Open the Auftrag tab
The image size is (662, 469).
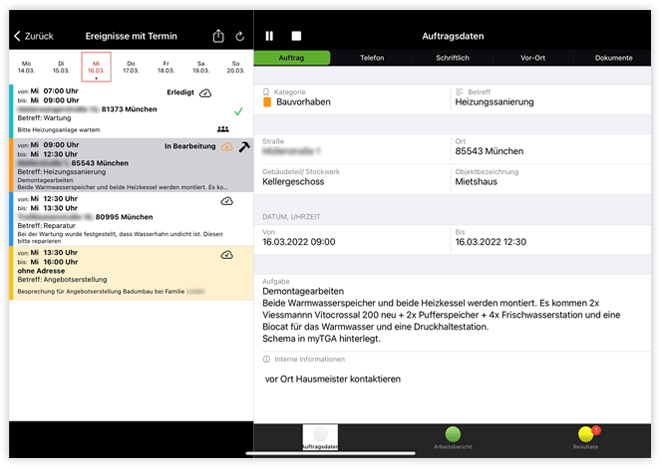[x=292, y=58]
